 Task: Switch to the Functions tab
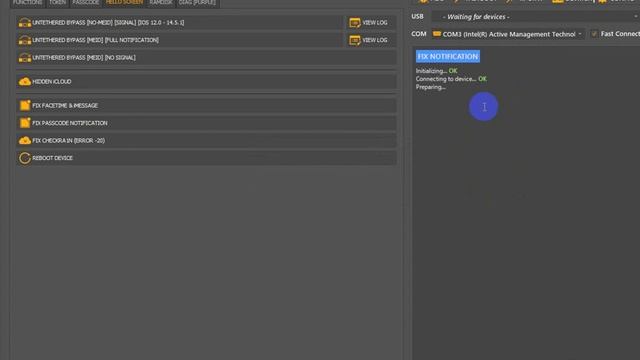(27, 3)
